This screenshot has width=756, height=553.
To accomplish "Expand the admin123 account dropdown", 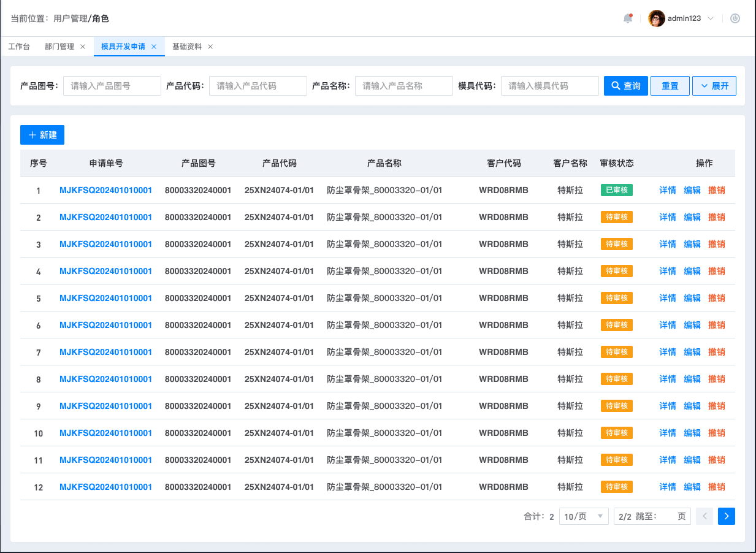I will click(x=711, y=18).
